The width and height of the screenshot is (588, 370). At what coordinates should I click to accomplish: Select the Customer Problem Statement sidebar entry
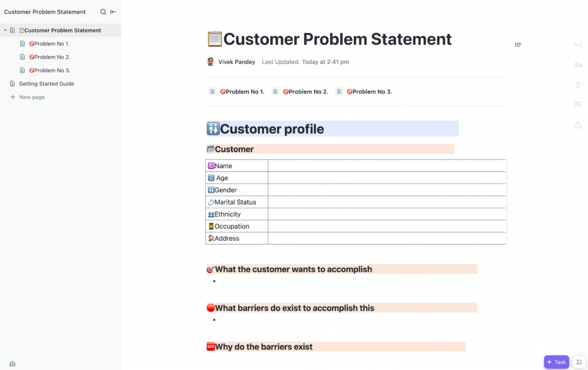[x=62, y=30]
